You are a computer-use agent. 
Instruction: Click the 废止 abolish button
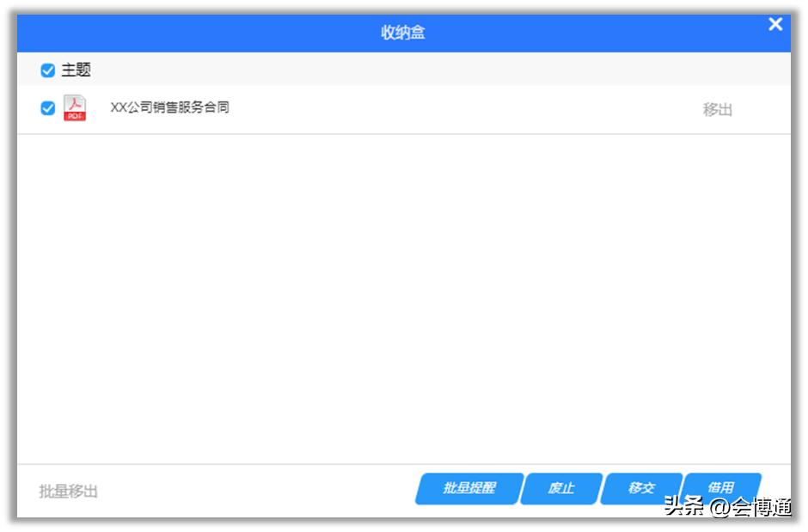(560, 488)
